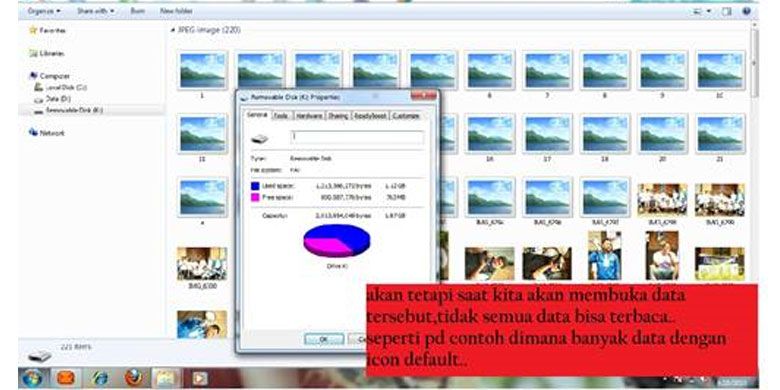Click the magenta Free space color swatch
The image size is (780, 390).
255,197
